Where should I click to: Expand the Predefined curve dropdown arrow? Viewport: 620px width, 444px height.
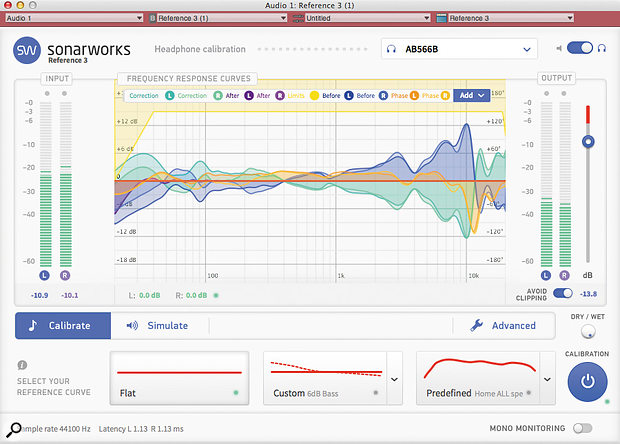(547, 379)
